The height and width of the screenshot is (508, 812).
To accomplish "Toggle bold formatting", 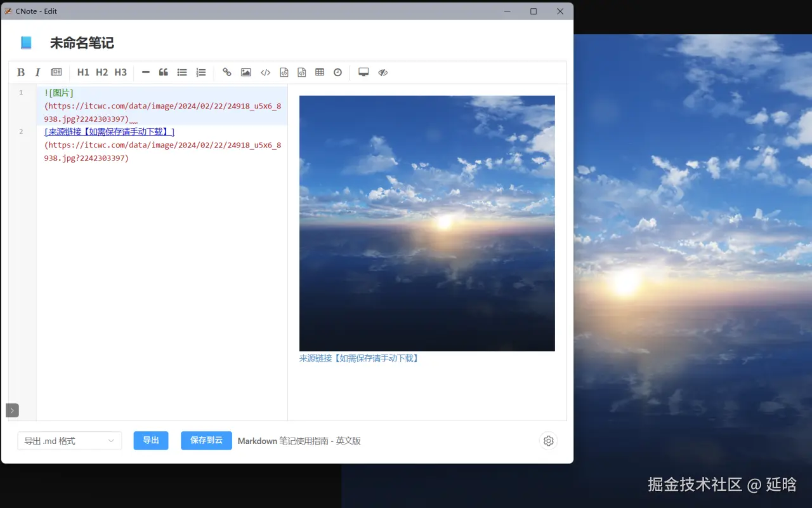I will [x=21, y=72].
